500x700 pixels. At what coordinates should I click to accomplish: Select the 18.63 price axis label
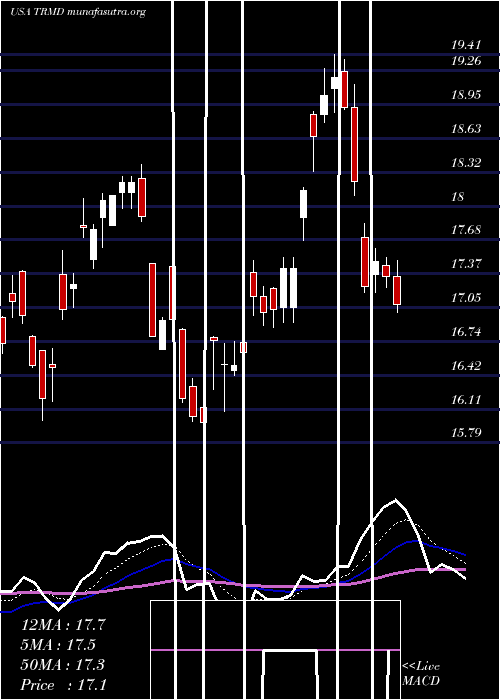(x=466, y=129)
